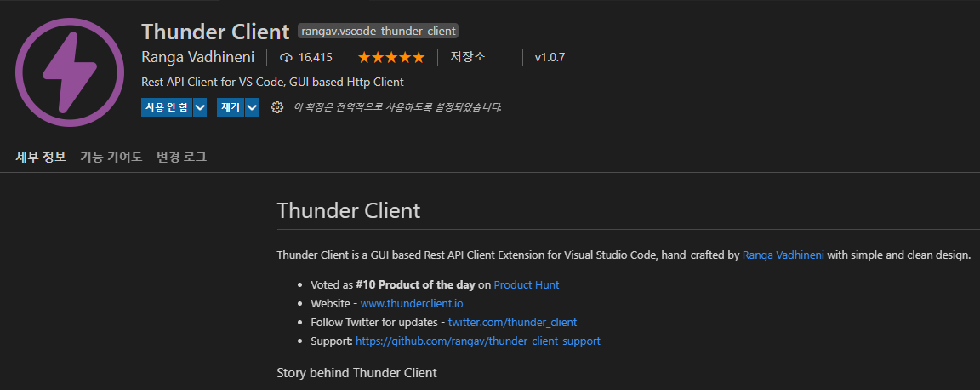Click the 16,415 install count
The image size is (980, 390).
point(315,58)
